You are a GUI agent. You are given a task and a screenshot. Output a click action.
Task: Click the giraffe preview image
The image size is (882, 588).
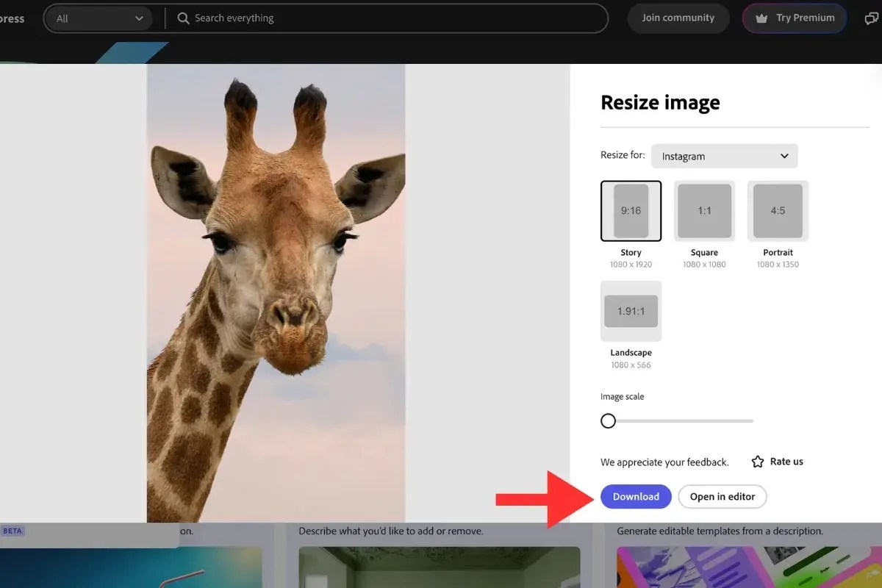tap(276, 290)
